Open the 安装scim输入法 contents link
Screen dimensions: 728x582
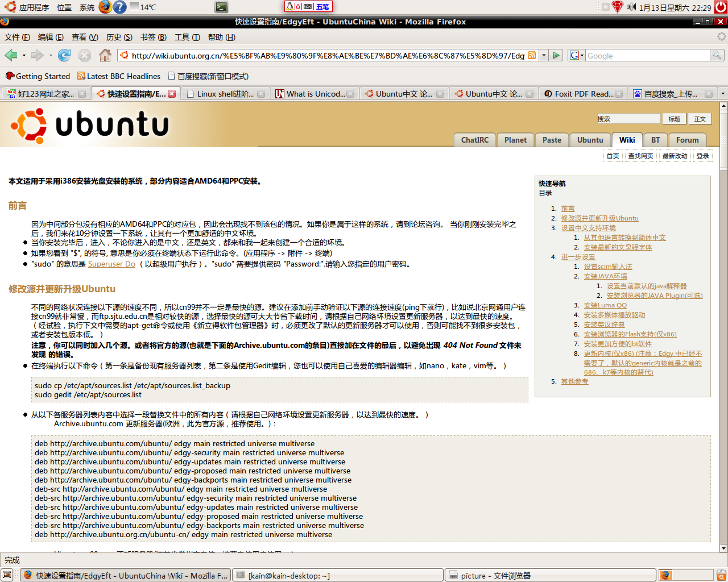click(x=608, y=267)
